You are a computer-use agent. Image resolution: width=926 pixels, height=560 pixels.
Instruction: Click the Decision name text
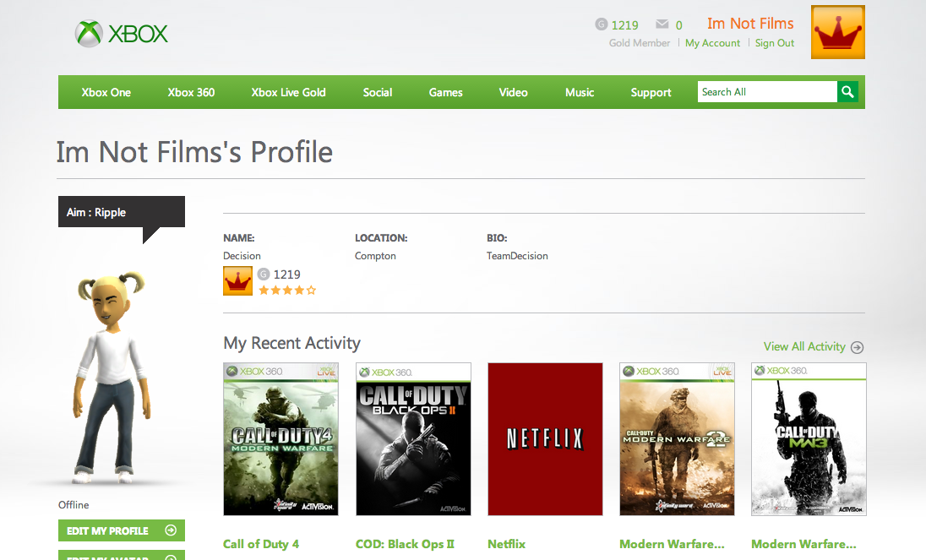tap(242, 256)
